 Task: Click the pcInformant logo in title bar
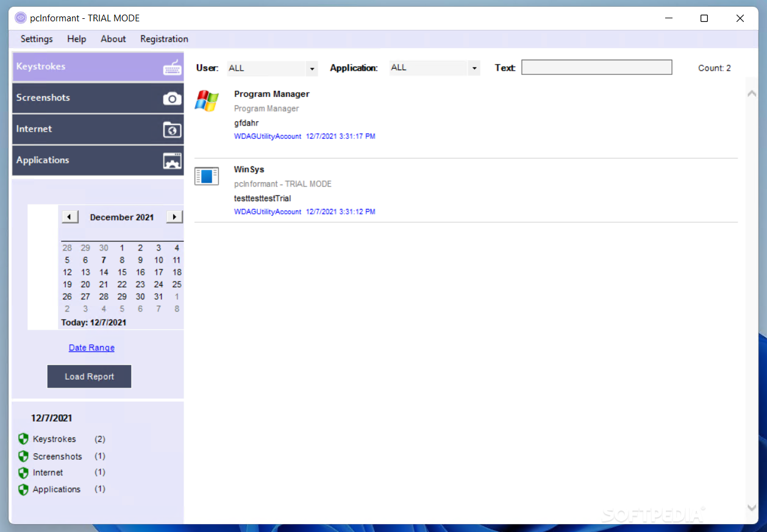(x=21, y=18)
